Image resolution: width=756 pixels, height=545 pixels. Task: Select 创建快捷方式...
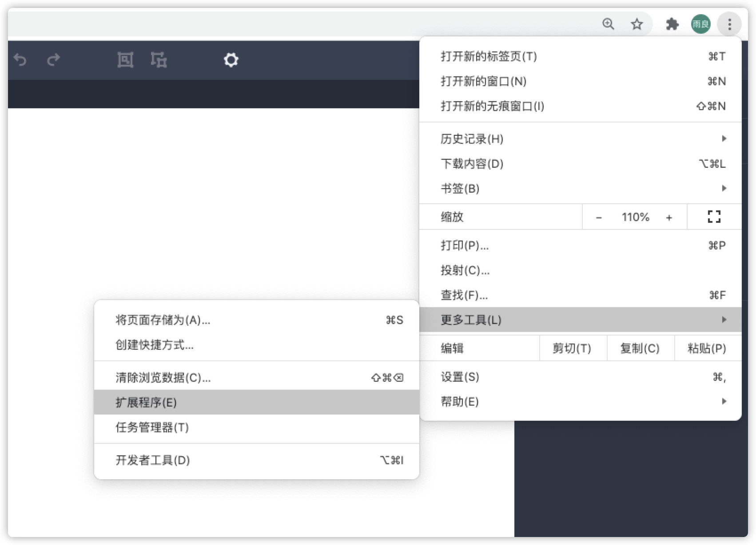(257, 345)
